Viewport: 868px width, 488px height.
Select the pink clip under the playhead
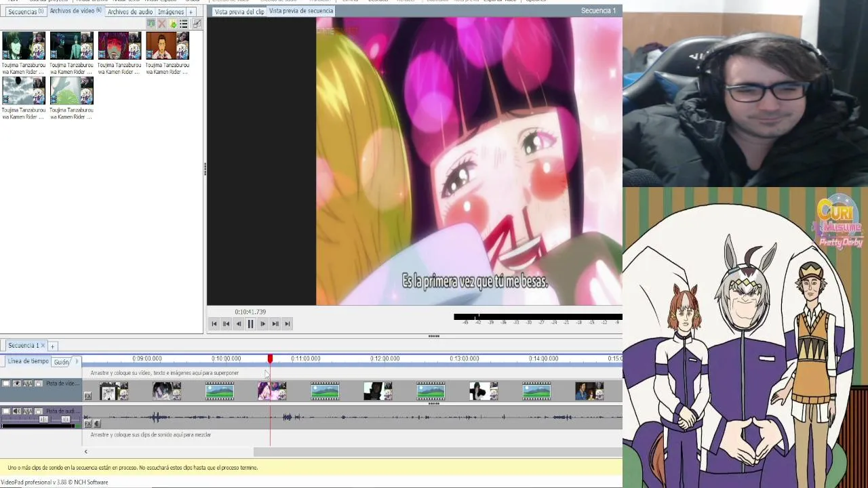pyautogui.click(x=272, y=391)
